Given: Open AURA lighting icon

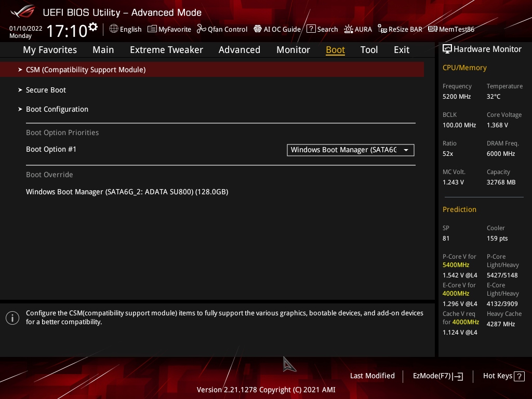Looking at the screenshot, I should (349, 29).
